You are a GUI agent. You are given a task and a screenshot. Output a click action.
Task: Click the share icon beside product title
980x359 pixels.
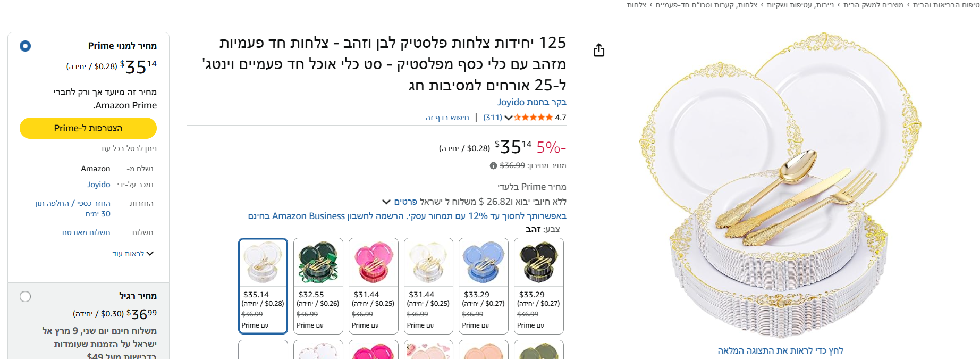599,50
